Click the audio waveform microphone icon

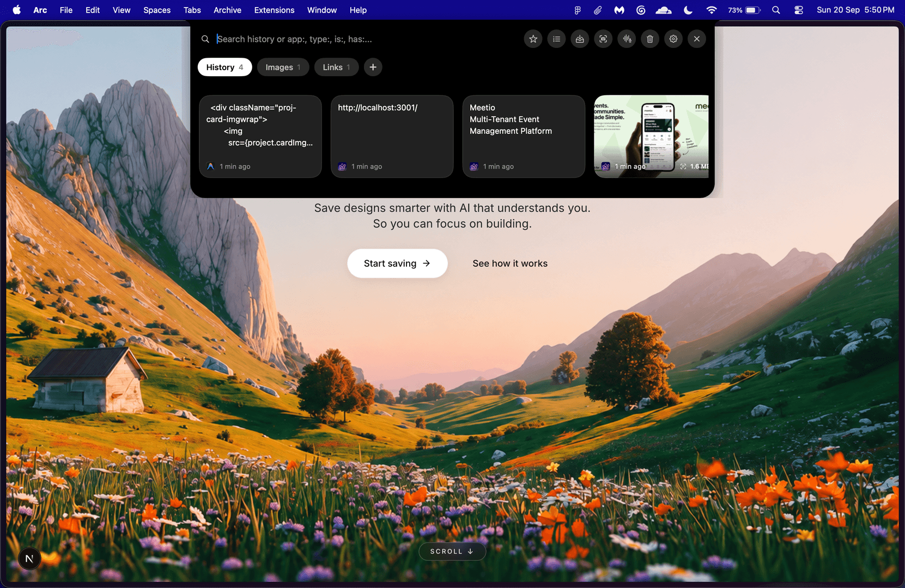(x=627, y=39)
